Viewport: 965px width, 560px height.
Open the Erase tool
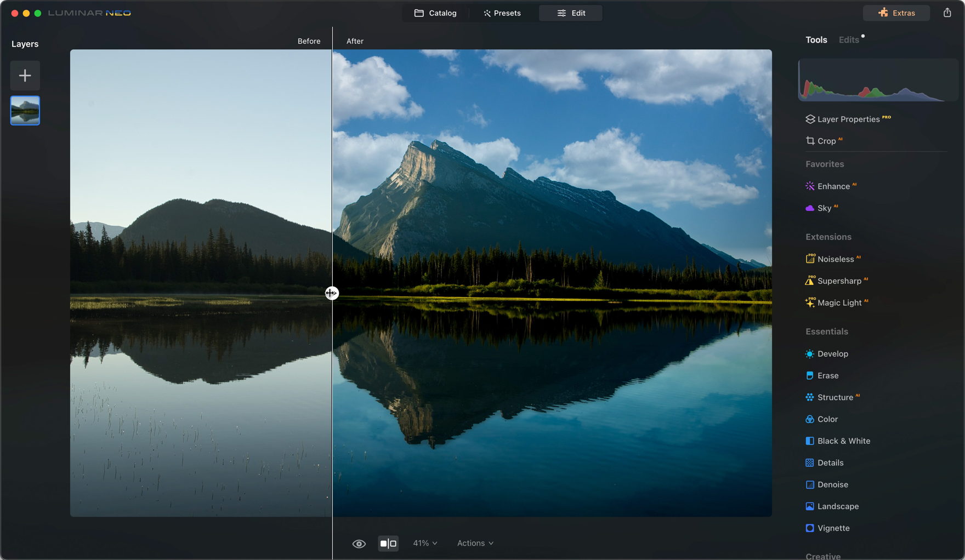pyautogui.click(x=827, y=375)
